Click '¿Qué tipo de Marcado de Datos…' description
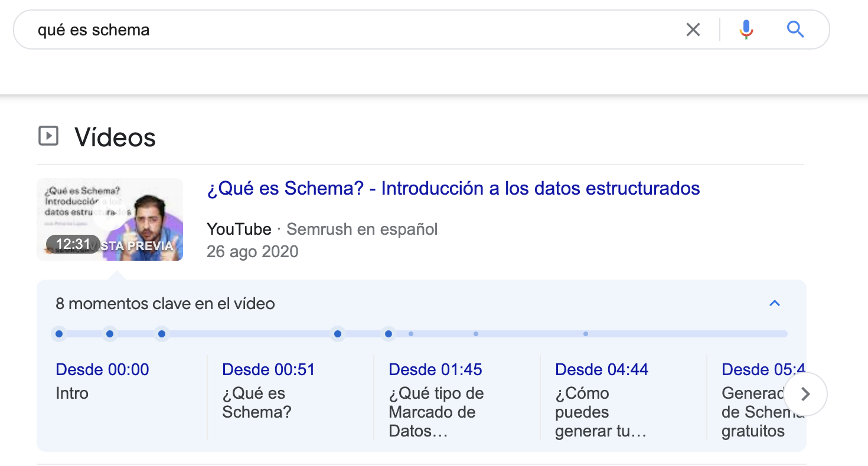868x466 pixels. pos(436,412)
